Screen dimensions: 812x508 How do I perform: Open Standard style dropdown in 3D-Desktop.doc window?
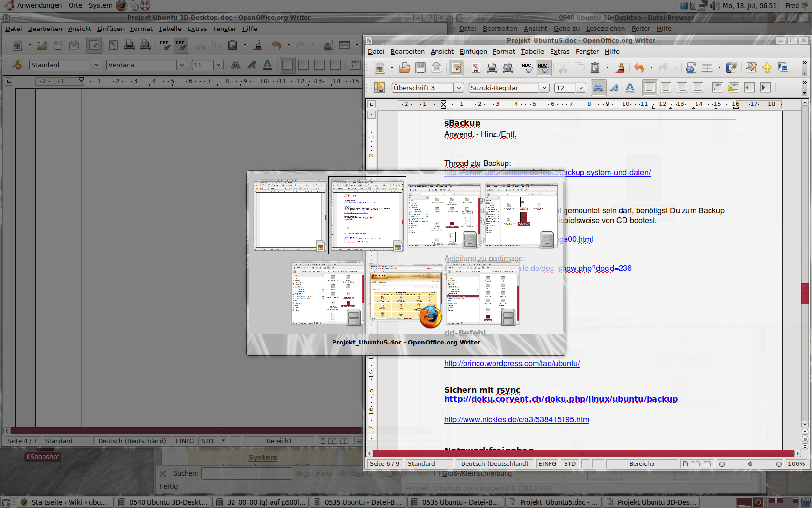coord(96,65)
